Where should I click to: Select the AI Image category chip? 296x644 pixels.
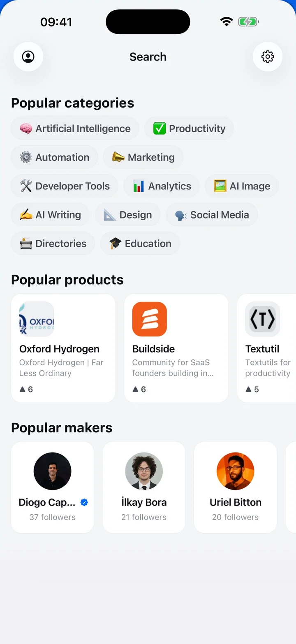(x=242, y=186)
